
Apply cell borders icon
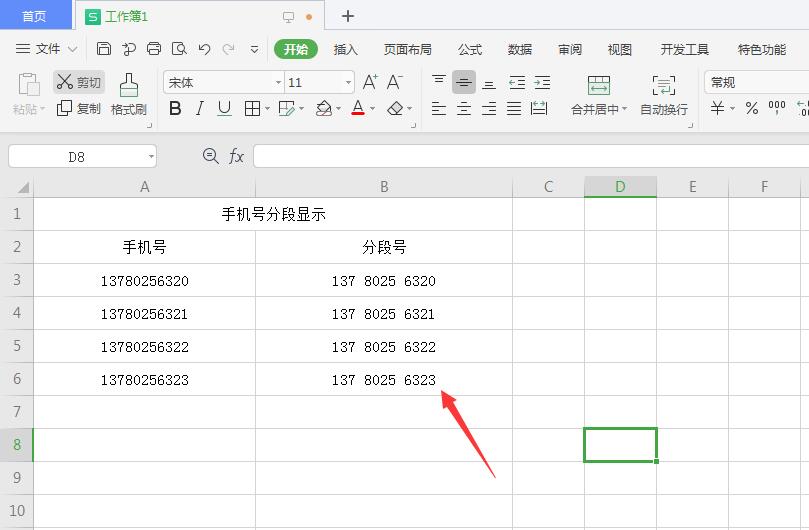pyautogui.click(x=252, y=108)
